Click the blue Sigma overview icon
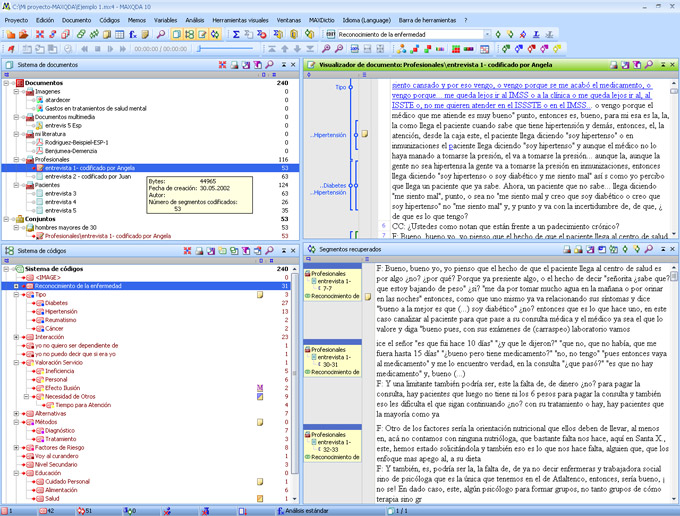The image size is (680, 516). (236, 34)
